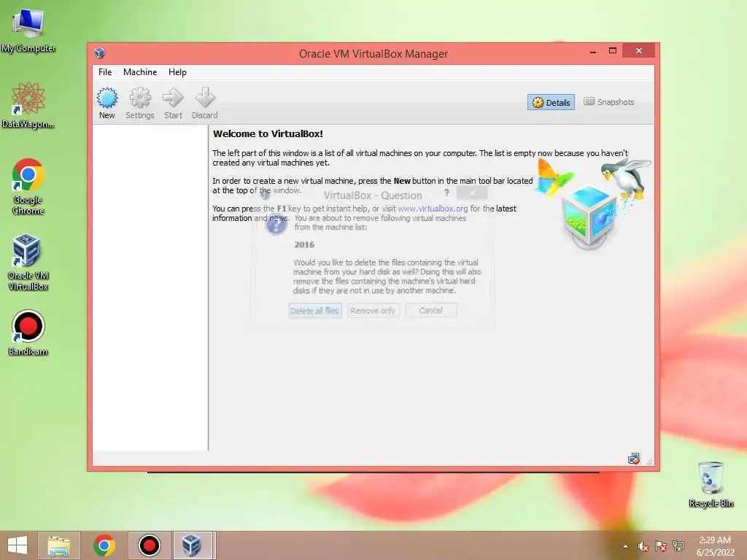Open the Help menu

coord(177,72)
